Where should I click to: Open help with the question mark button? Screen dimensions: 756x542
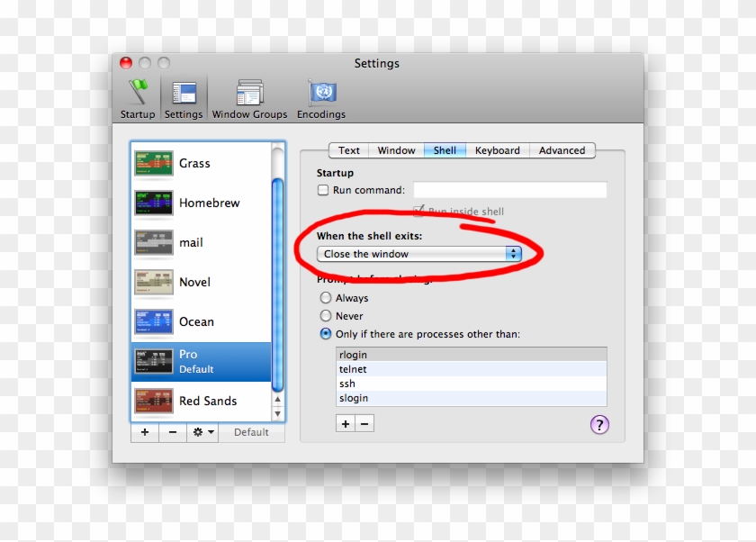coord(599,425)
